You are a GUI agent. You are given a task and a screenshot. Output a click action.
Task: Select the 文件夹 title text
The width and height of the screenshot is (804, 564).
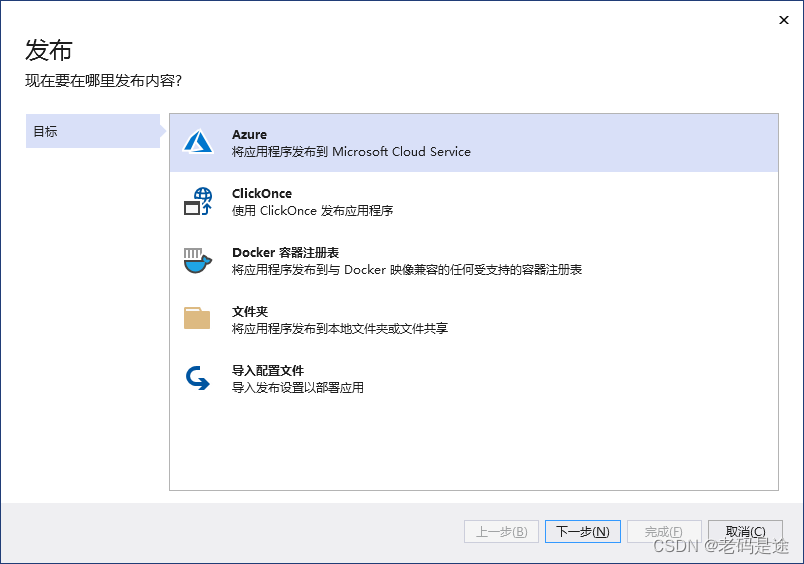(250, 312)
